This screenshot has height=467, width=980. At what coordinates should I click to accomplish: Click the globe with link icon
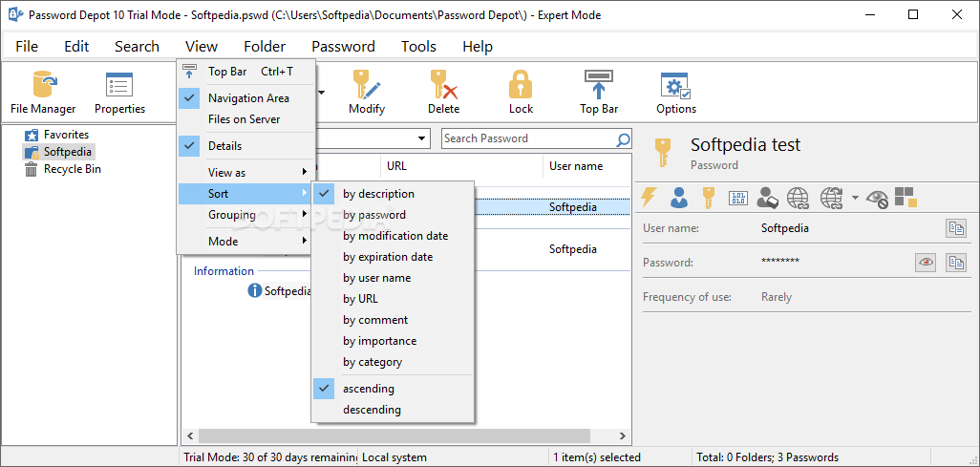[798, 198]
